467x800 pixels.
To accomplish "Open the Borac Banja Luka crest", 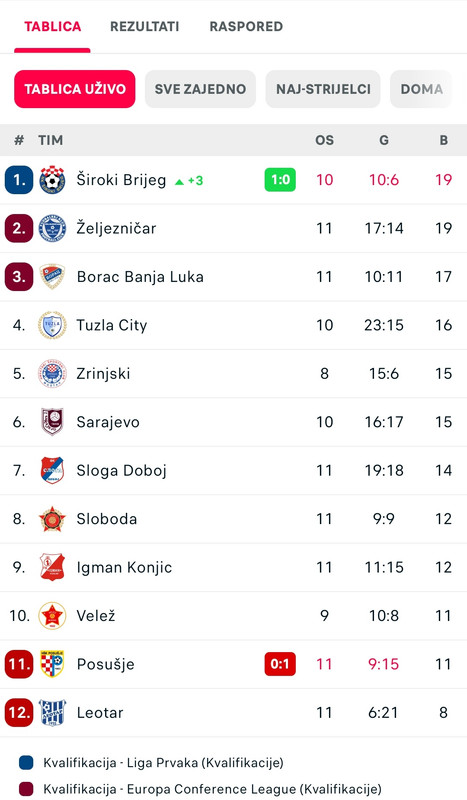I will click(x=52, y=277).
